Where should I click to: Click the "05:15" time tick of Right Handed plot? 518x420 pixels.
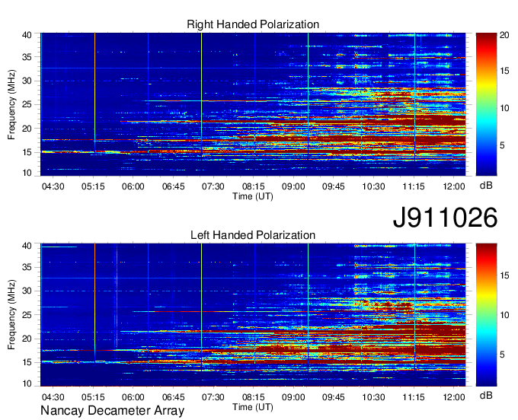coord(93,186)
